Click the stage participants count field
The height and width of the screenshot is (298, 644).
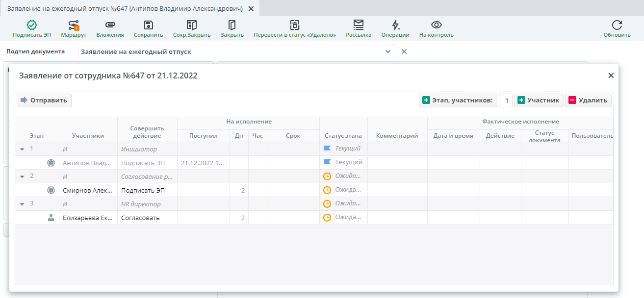[x=506, y=100]
